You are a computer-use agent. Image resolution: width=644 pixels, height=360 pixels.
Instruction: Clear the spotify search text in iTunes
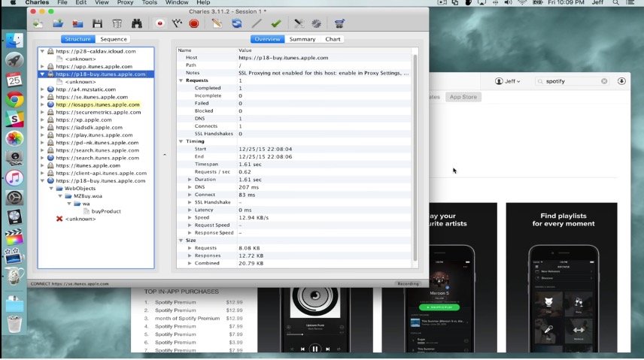[604, 81]
